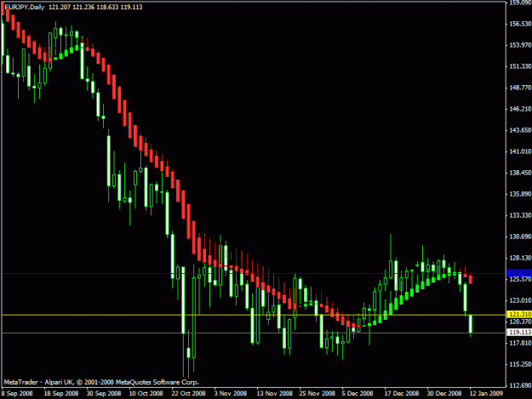Click the 156.530 price axis label
This screenshot has height=399, width=532.
tap(520, 24)
